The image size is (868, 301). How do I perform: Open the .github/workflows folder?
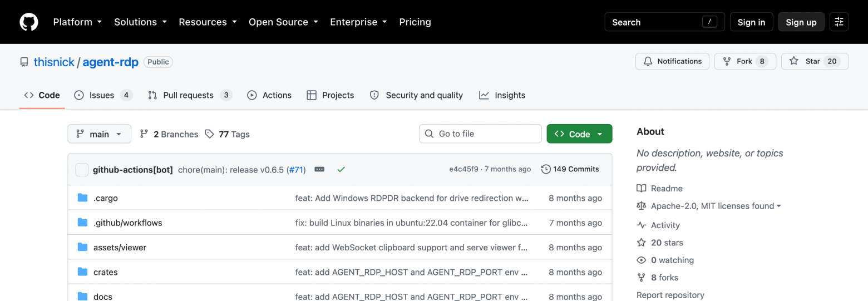[128, 223]
